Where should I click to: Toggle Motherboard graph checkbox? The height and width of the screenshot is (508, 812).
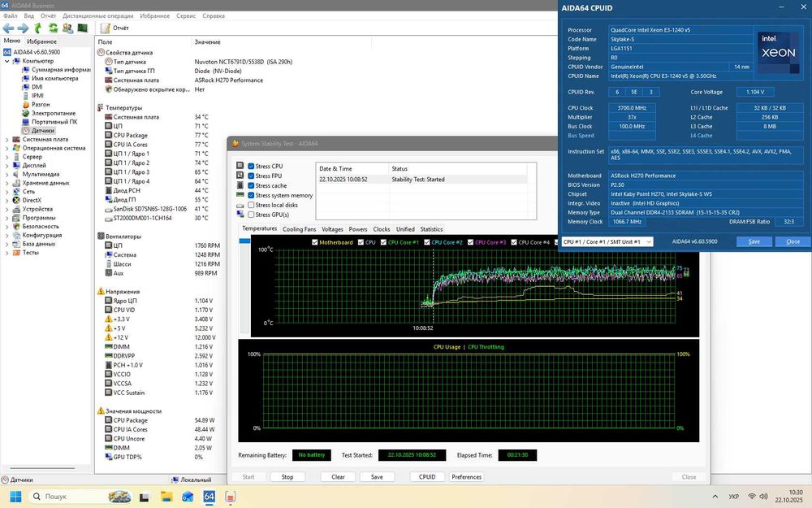coord(315,242)
